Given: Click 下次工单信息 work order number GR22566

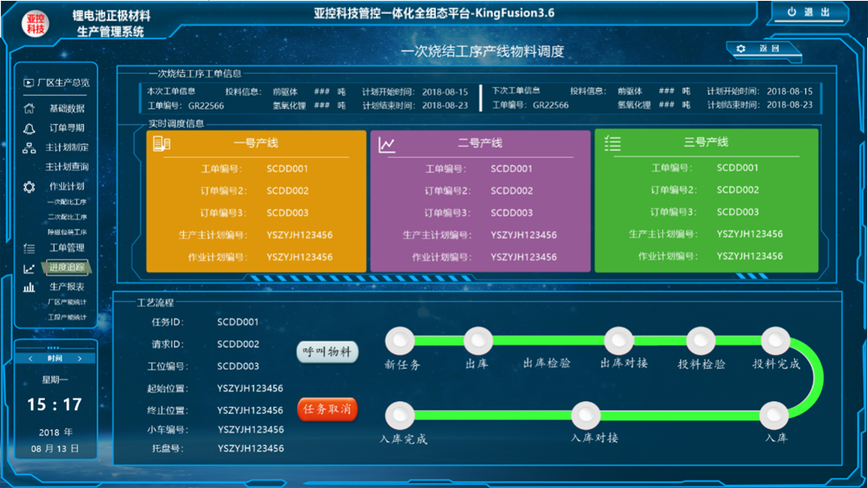Looking at the screenshot, I should (x=551, y=105).
